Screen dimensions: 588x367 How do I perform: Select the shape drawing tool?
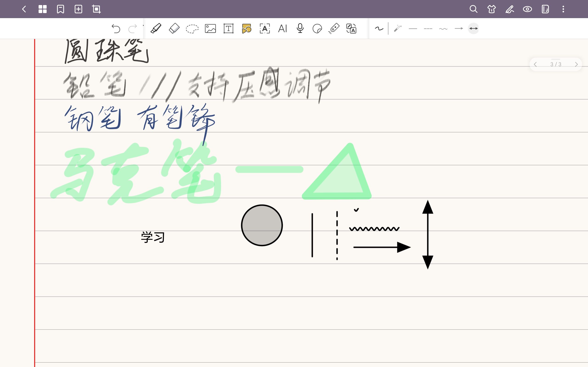(247, 28)
